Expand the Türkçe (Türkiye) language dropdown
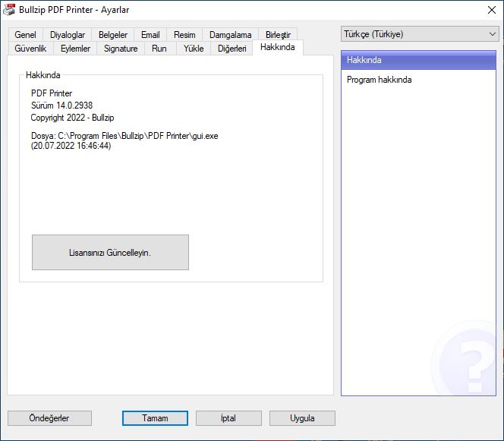Image resolution: width=504 pixels, height=441 pixels. pyautogui.click(x=420, y=34)
